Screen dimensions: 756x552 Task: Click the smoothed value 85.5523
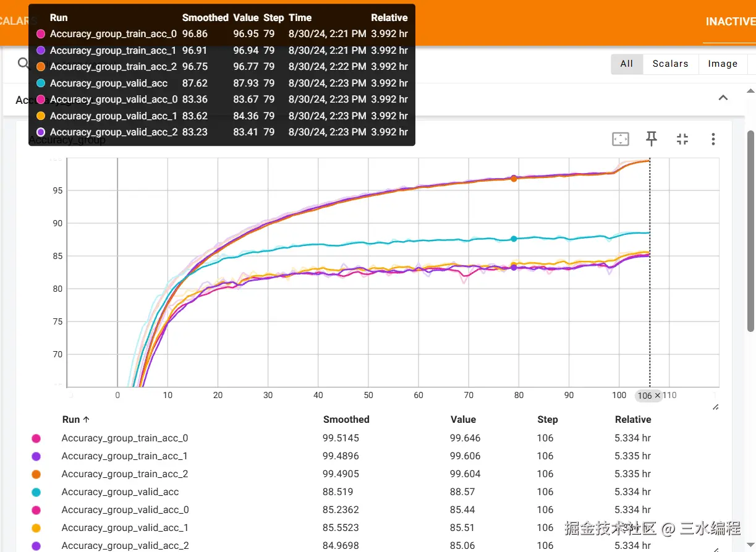[x=341, y=528]
